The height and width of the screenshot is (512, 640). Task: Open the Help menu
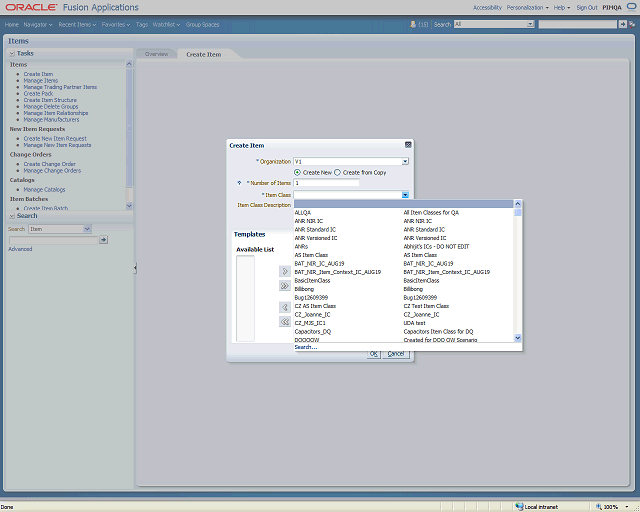pyautogui.click(x=562, y=8)
